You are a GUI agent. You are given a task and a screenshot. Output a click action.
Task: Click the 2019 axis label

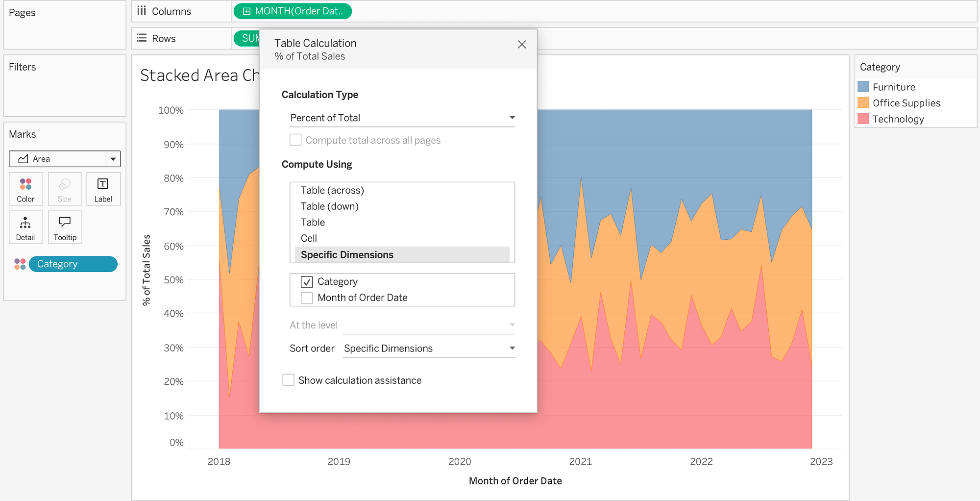point(339,462)
